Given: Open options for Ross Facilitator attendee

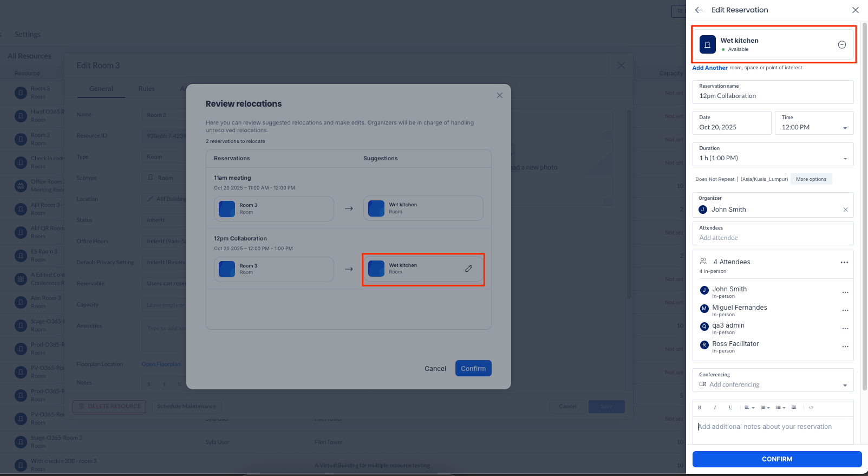Looking at the screenshot, I should click(x=845, y=347).
